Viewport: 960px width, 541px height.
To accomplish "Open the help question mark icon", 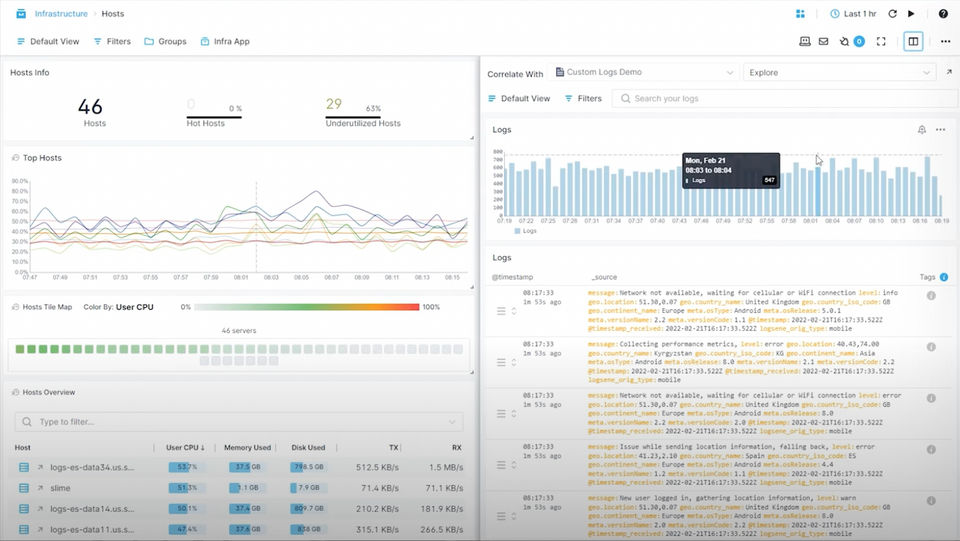I will coord(943,13).
